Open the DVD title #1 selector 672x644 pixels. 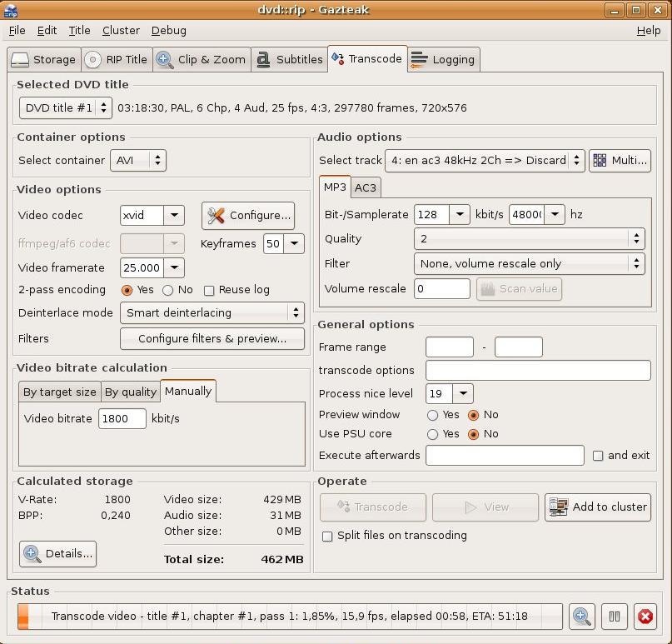(66, 107)
